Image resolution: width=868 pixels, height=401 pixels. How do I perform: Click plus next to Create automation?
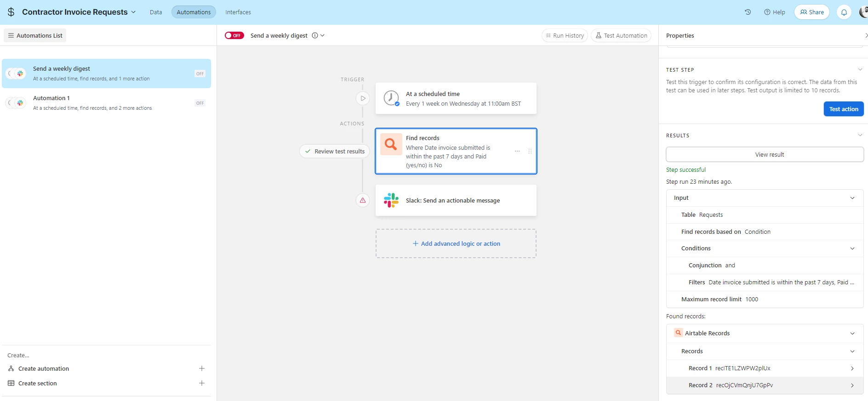tap(202, 368)
